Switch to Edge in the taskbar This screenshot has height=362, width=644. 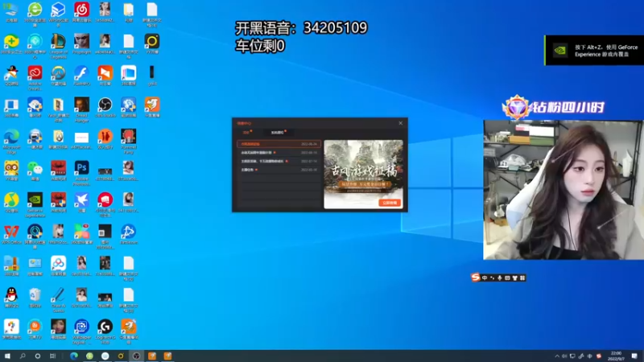(x=74, y=356)
